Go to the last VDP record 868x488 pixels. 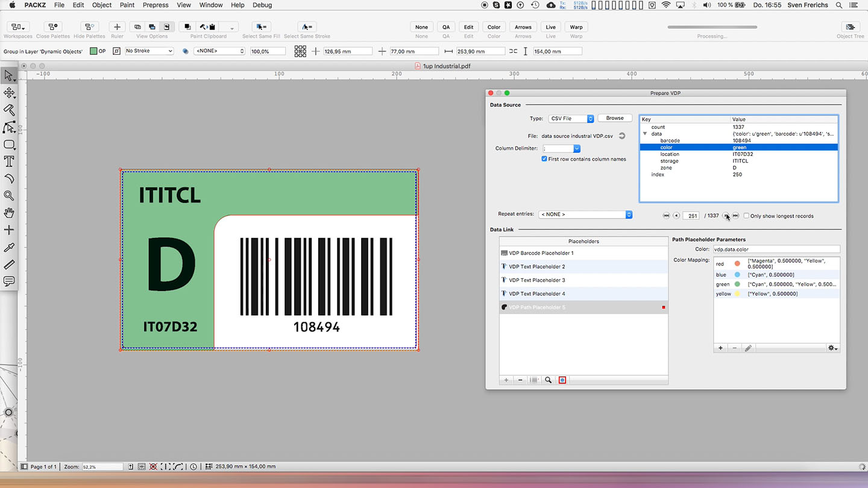[735, 216]
